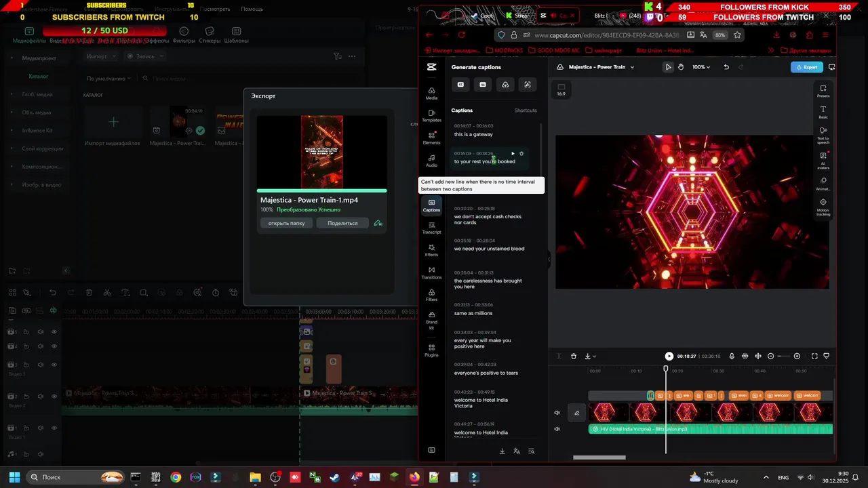Click the 16:9 aspect ratio button
868x488 pixels.
click(x=561, y=89)
